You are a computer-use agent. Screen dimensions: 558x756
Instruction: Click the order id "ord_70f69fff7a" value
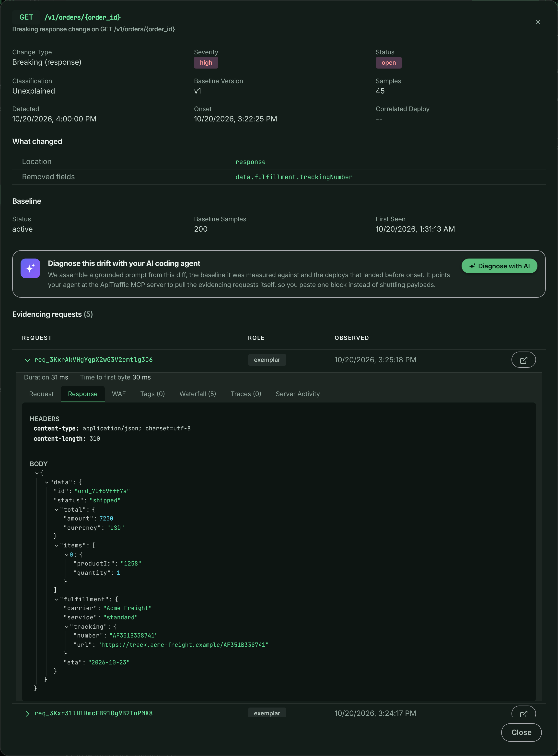point(102,491)
